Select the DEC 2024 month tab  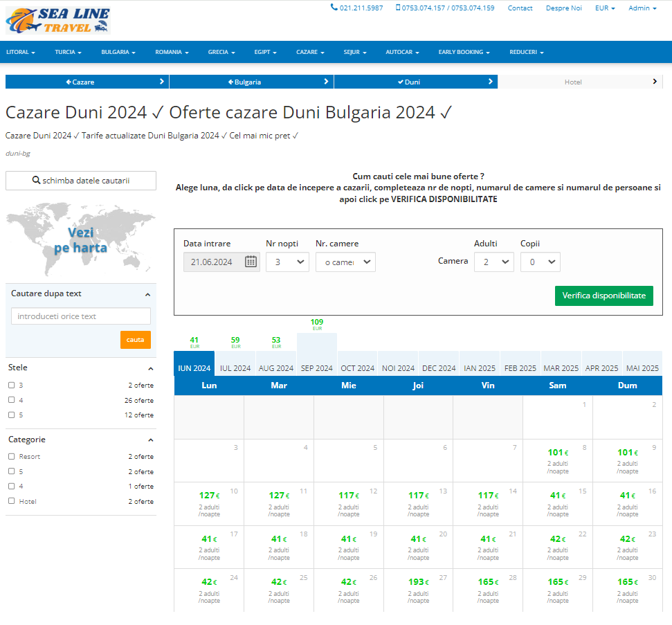(x=439, y=363)
